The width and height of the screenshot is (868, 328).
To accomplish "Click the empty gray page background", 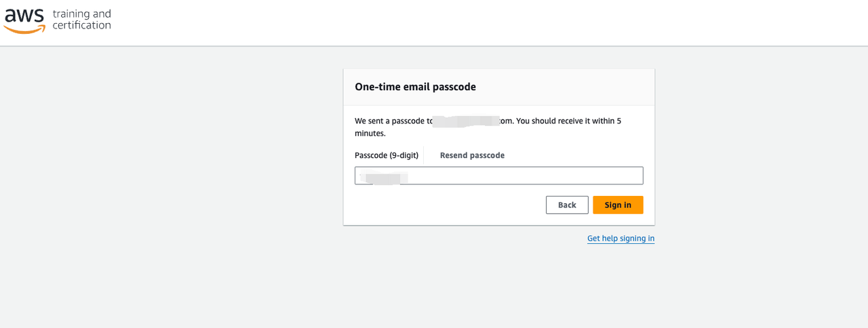I will tap(170, 203).
